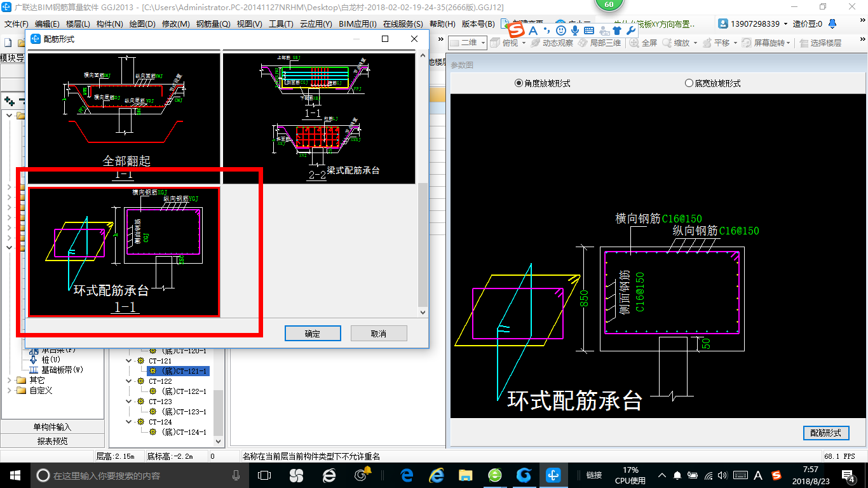The height and width of the screenshot is (488, 868).
Task: Click the Sogou microphone voice input icon
Action: 574,30
